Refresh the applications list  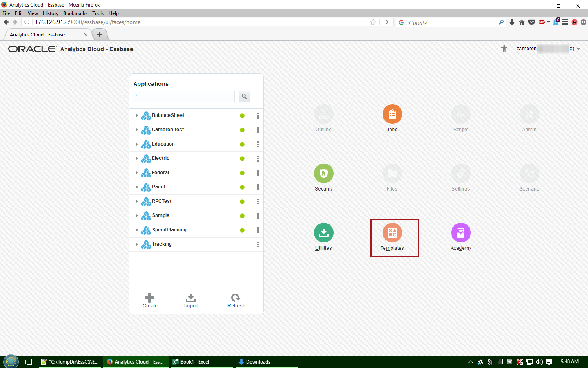tap(236, 301)
